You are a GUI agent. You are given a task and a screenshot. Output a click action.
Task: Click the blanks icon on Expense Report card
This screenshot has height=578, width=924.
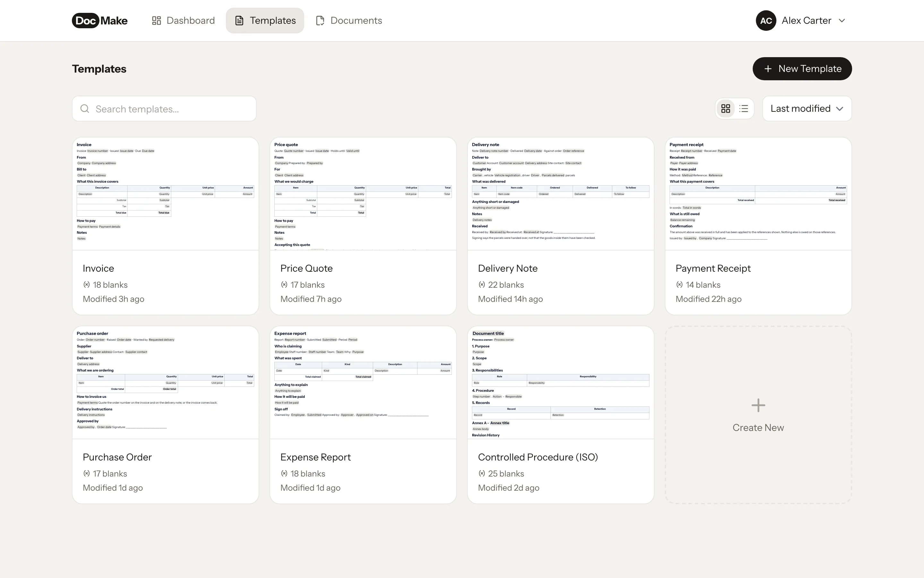(284, 473)
